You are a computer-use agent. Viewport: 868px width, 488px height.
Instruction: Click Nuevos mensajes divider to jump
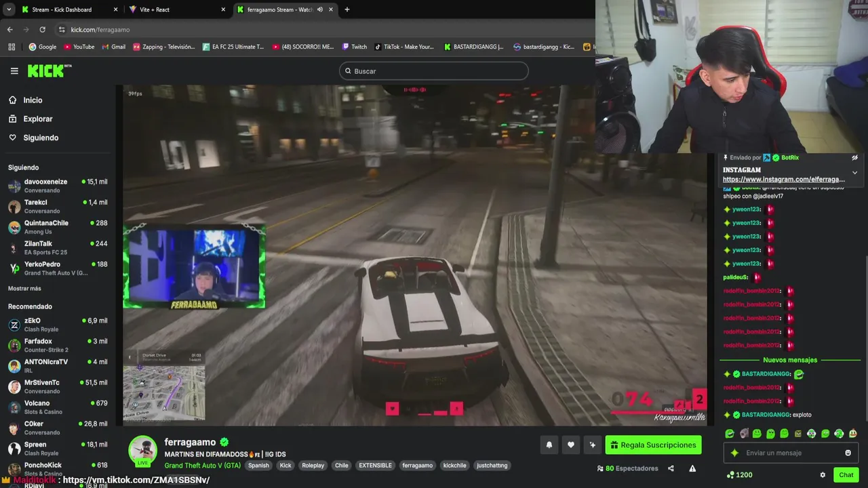click(790, 360)
